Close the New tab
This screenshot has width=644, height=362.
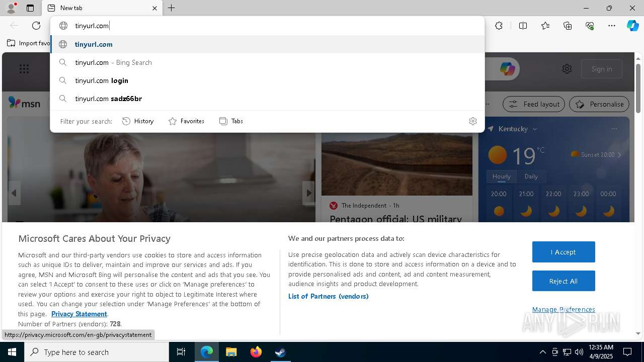pos(154,8)
